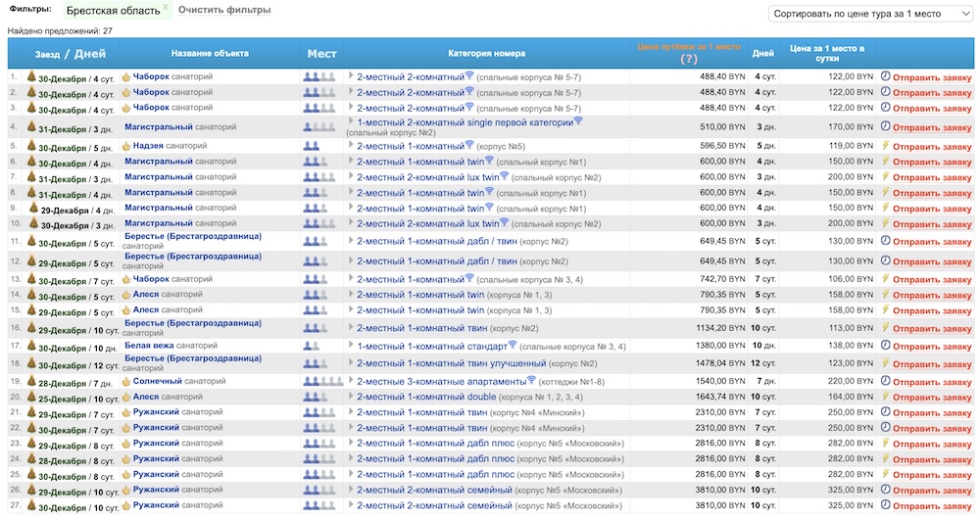This screenshot has height=519, width=980.
Task: Click the question mark in the price column header
Action: click(x=688, y=59)
